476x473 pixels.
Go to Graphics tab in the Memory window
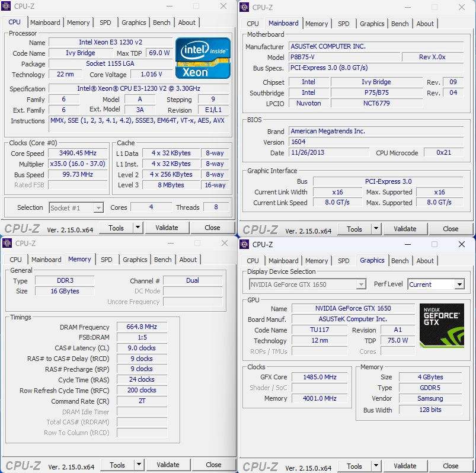click(135, 260)
